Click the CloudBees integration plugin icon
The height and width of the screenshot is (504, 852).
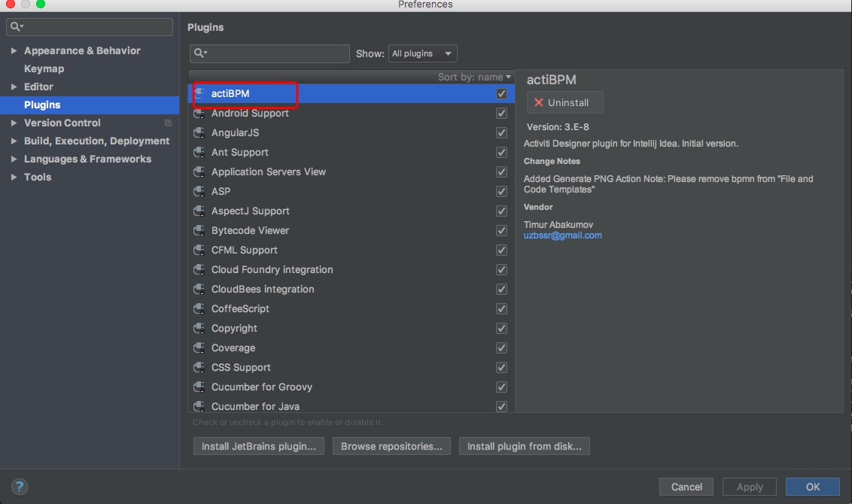pos(199,289)
